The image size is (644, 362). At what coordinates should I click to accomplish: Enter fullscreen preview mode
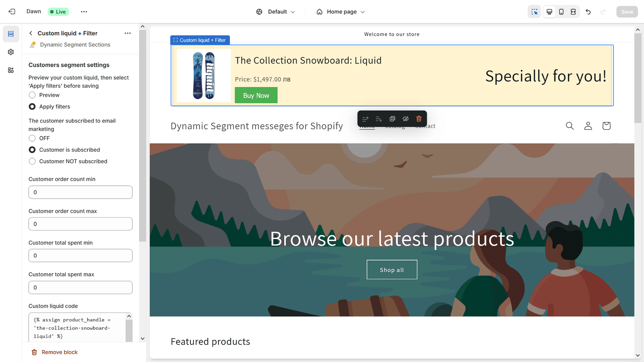[x=573, y=12]
